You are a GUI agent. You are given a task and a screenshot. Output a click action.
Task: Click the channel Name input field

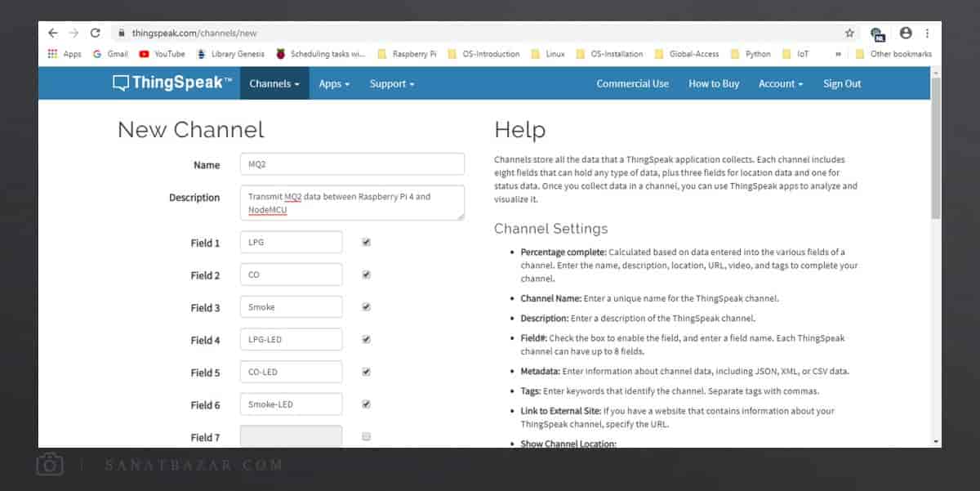pos(352,164)
